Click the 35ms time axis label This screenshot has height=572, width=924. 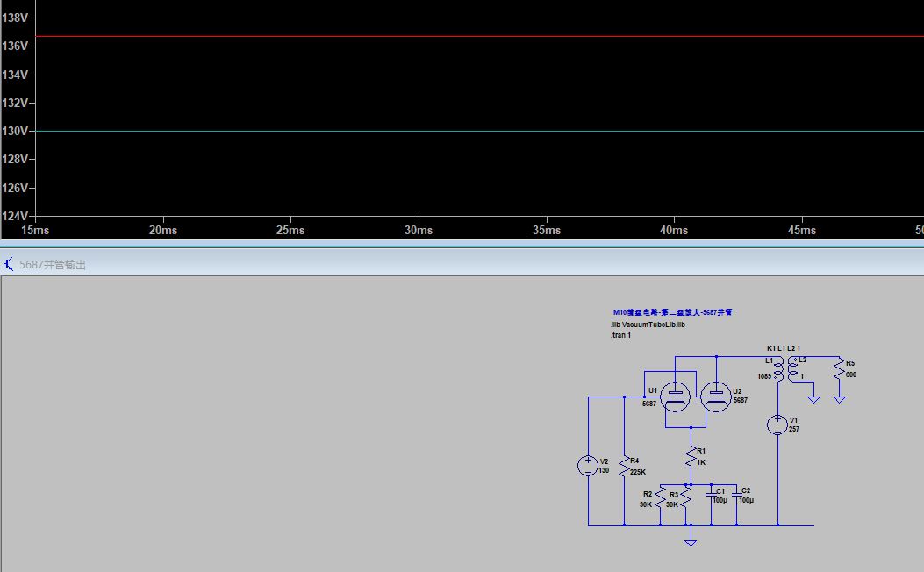pyautogui.click(x=547, y=231)
